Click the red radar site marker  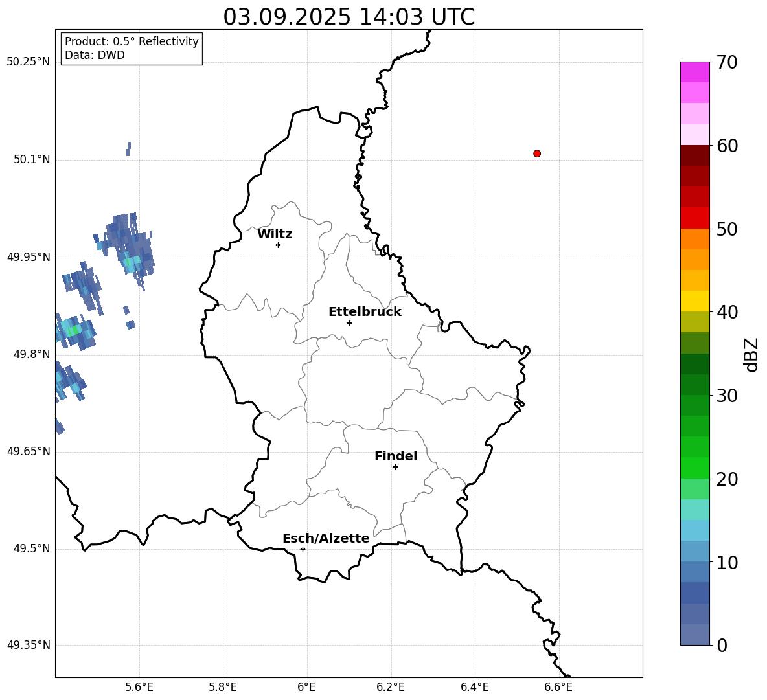(537, 153)
